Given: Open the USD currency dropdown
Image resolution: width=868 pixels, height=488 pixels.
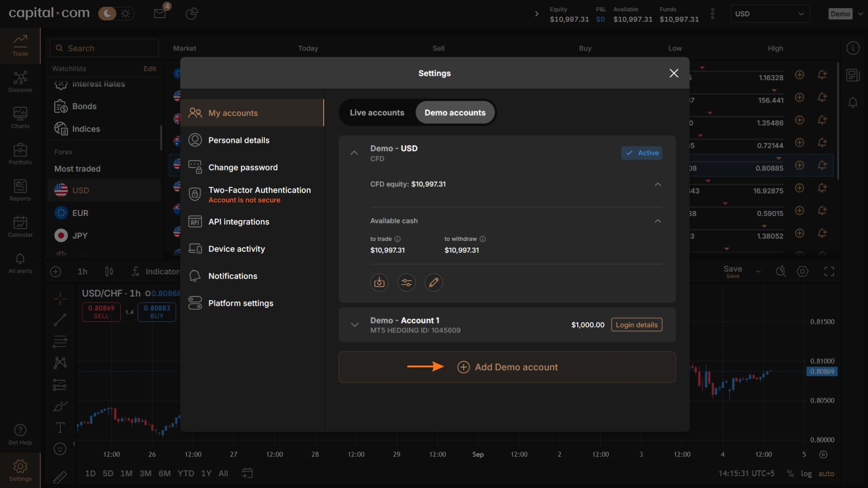Looking at the screenshot, I should point(770,14).
